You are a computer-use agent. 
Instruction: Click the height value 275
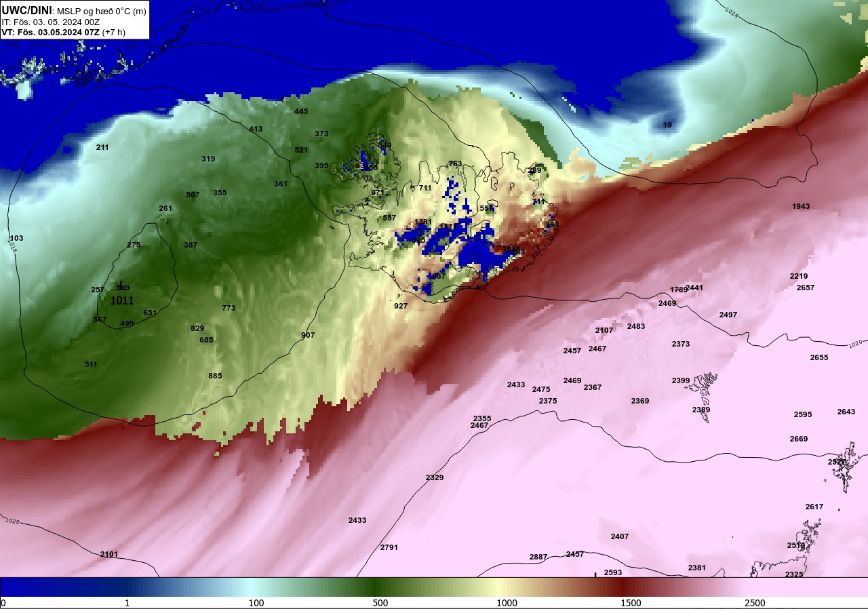[x=134, y=245]
